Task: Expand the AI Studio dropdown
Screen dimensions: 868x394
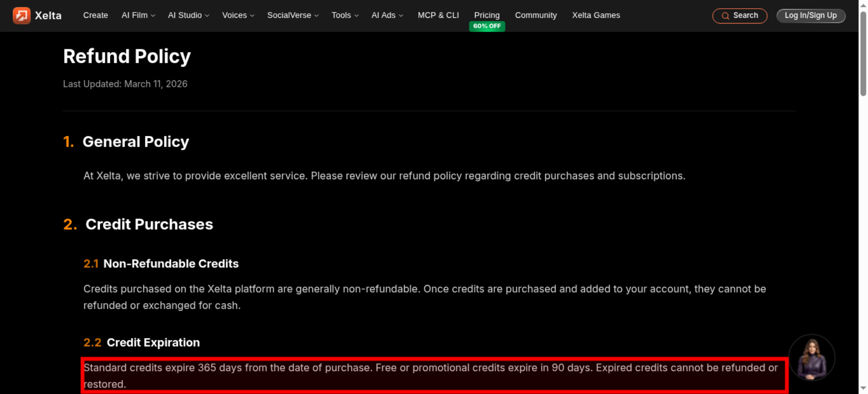Action: point(189,15)
